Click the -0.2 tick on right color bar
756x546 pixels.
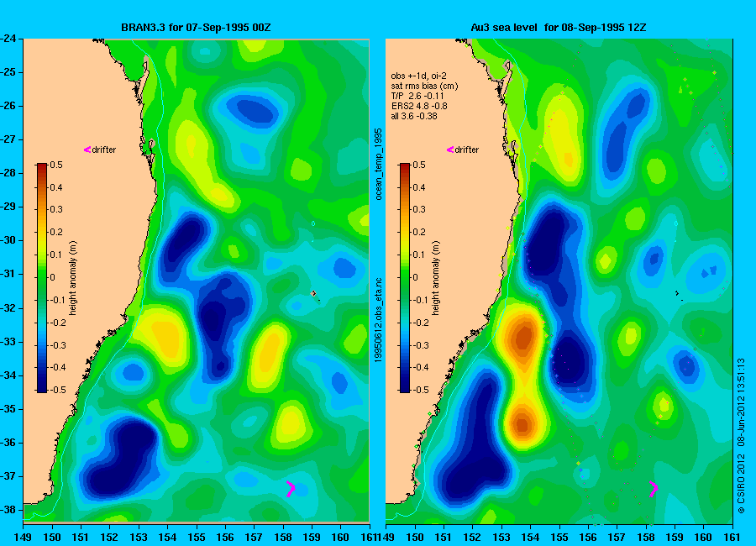420,323
